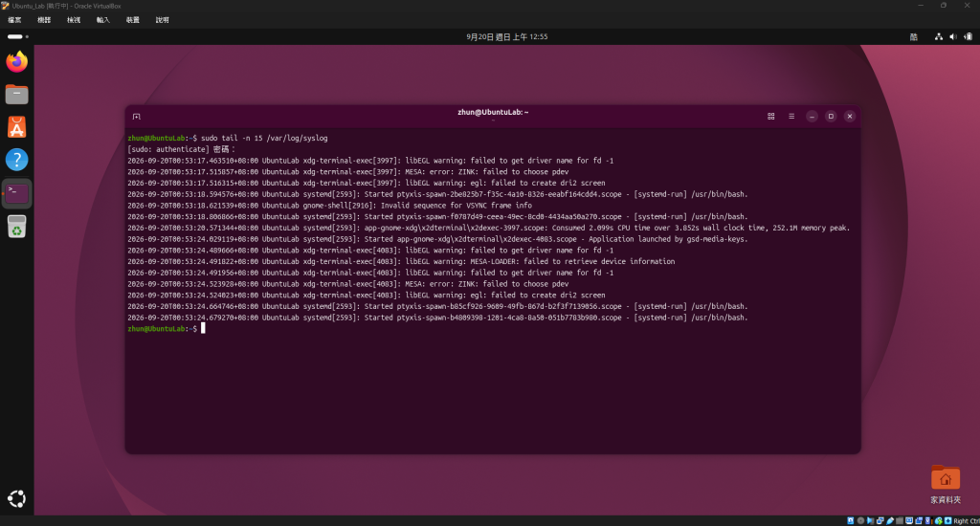The width and height of the screenshot is (980, 526).
Task: Click the Right Ctrl host key label
Action: (x=967, y=520)
